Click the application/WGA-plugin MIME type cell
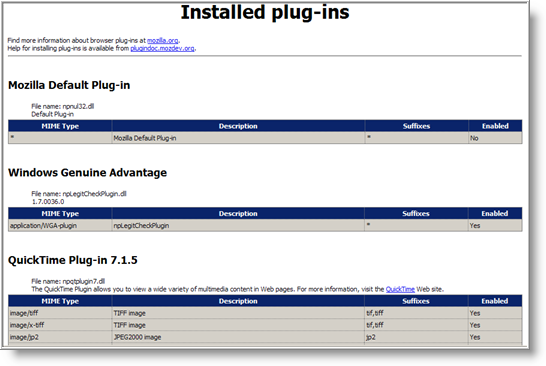Viewport: 546px width, 366px height. pos(60,225)
